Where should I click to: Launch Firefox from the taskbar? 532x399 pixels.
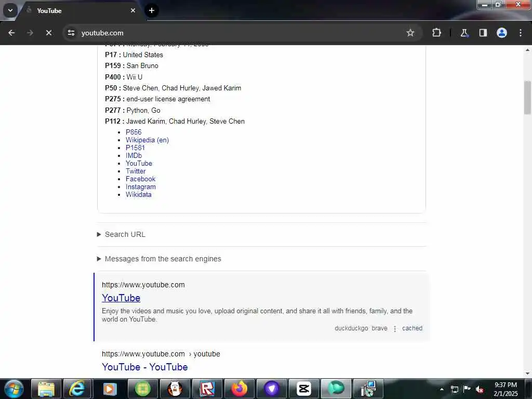click(x=239, y=389)
